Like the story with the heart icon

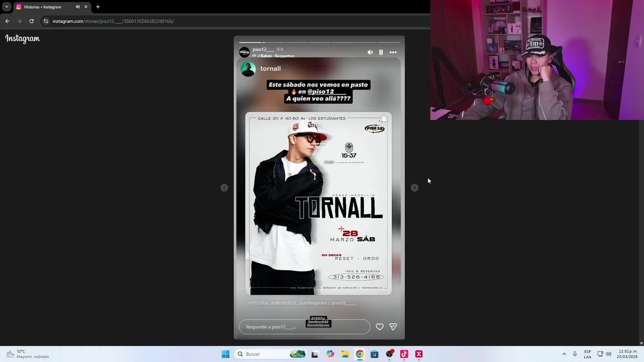point(379,327)
